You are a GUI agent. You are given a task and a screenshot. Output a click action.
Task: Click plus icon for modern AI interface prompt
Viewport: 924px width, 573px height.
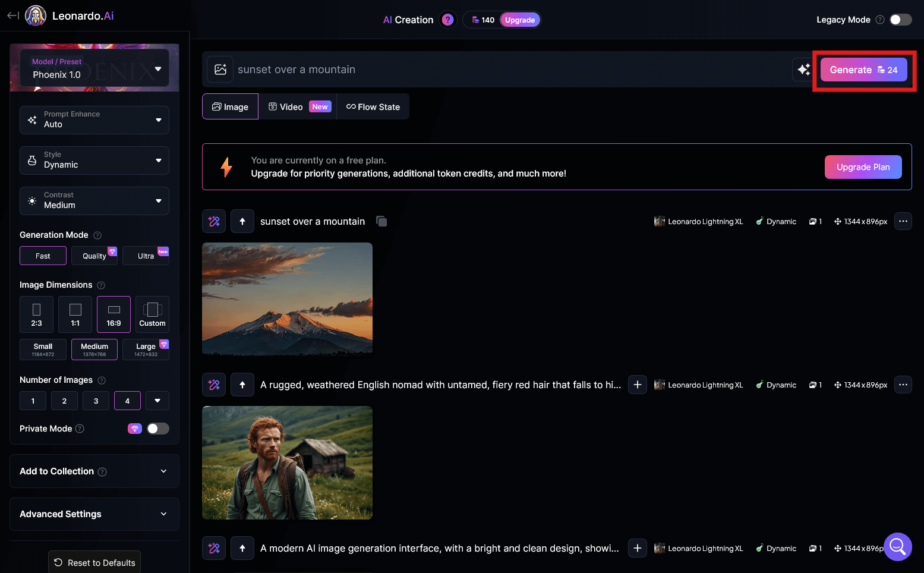(x=638, y=548)
